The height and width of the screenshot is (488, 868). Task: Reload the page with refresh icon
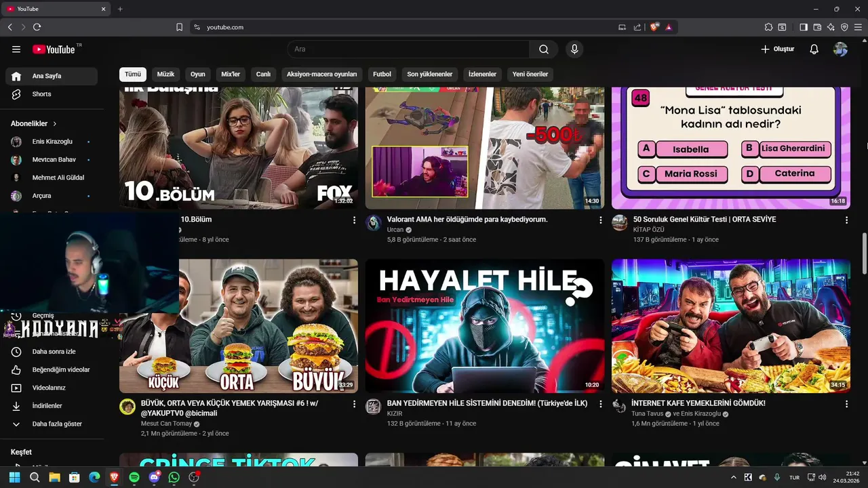pos(37,27)
